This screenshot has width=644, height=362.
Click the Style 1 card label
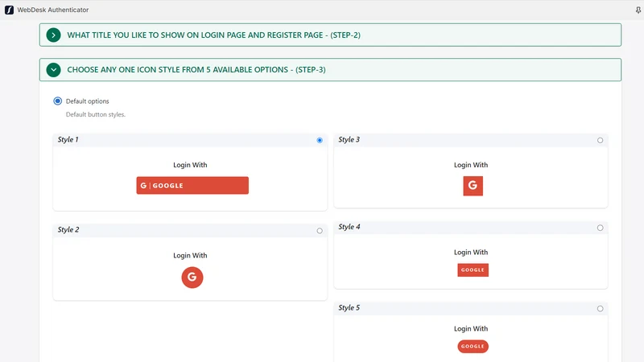coord(68,139)
